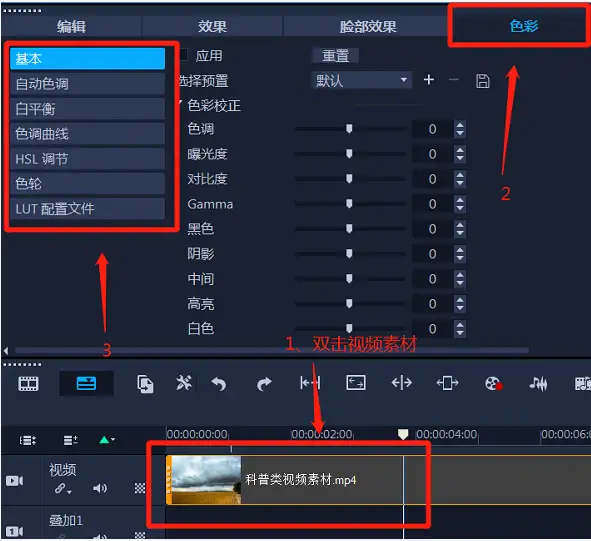This screenshot has height=541, width=591.
Task: Open the 默认 preset dropdown
Action: (x=361, y=80)
